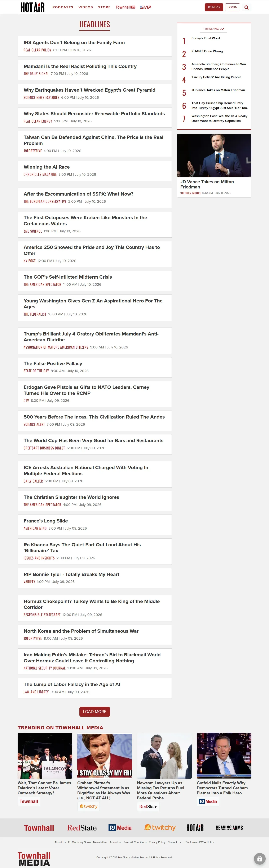Click the Join VIP button
This screenshot has height=868, width=269.
coord(214,7)
